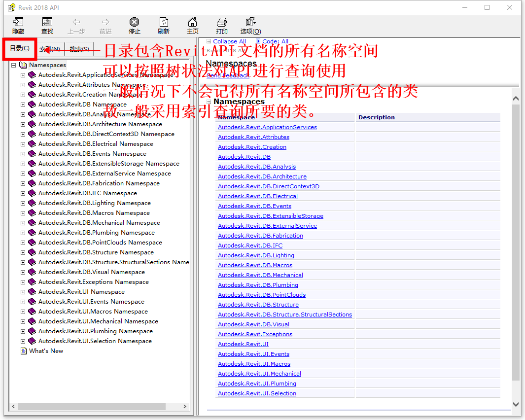
Task: Click book icon of Autodesk.Revit.DB.Electrical Namespace
Action: pos(32,144)
